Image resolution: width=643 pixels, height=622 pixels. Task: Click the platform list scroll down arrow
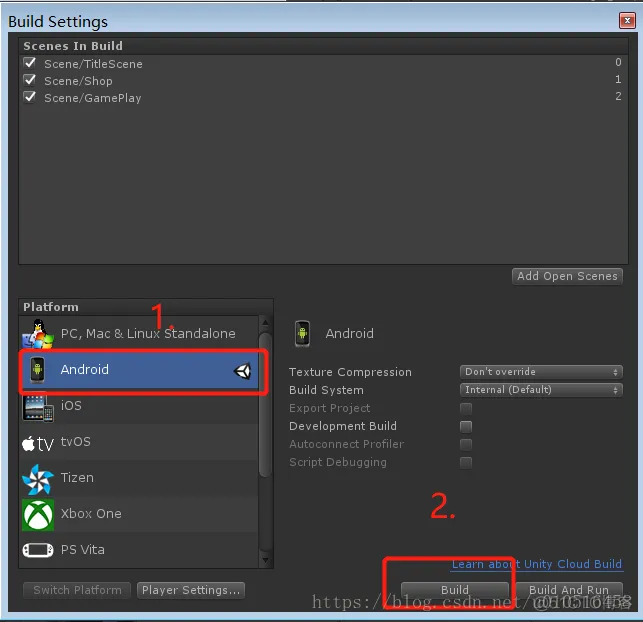(x=265, y=560)
